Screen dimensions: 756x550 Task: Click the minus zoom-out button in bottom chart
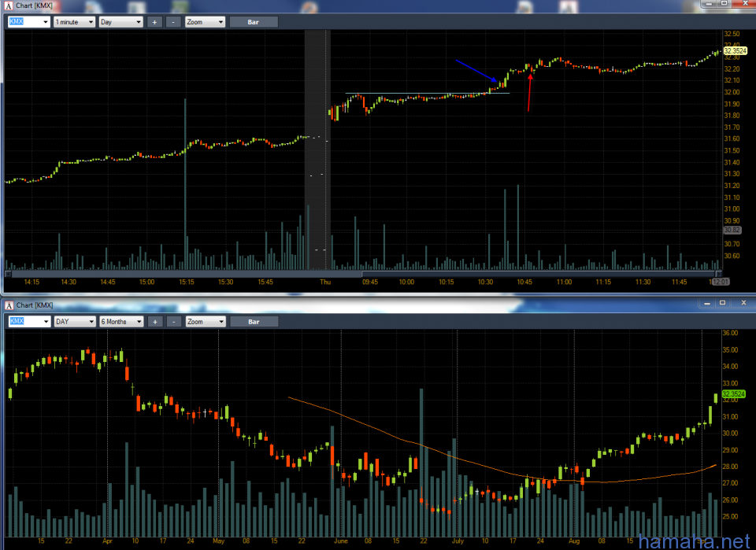tap(173, 321)
